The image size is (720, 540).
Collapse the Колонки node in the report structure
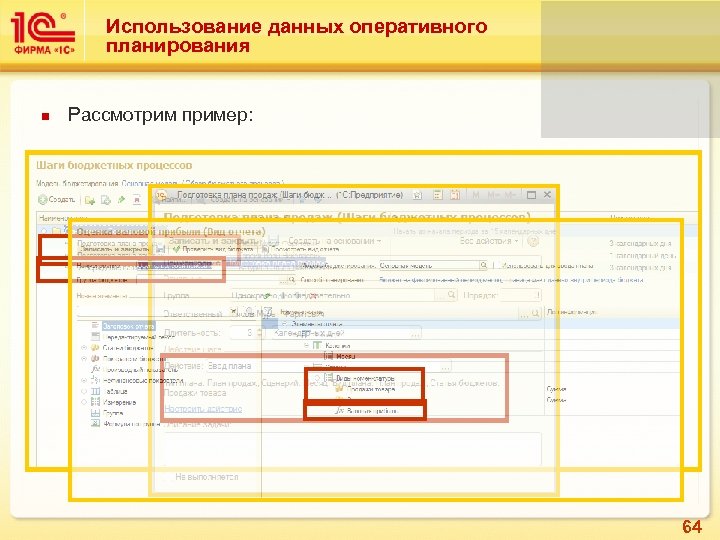click(x=307, y=345)
